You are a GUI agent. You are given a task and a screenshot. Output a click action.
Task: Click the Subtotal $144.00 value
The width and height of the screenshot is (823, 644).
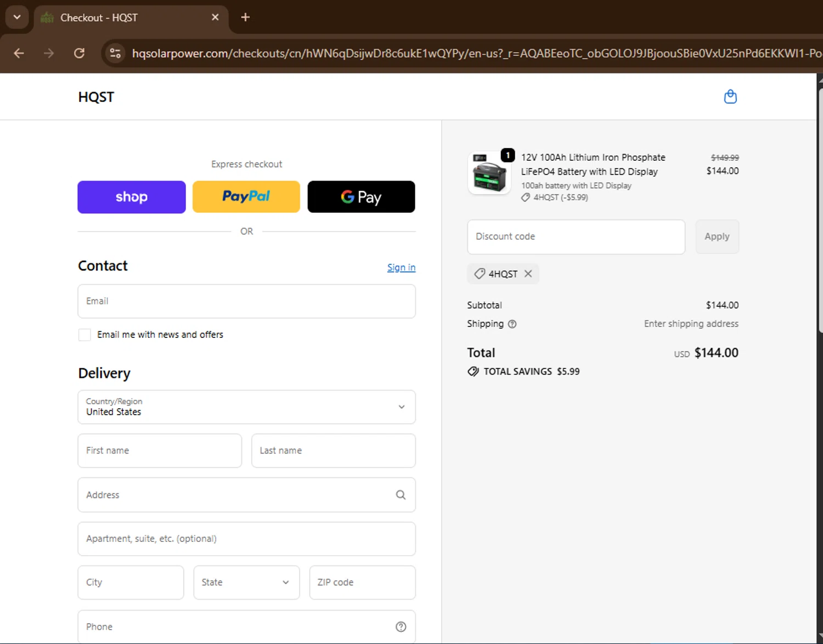coord(722,305)
